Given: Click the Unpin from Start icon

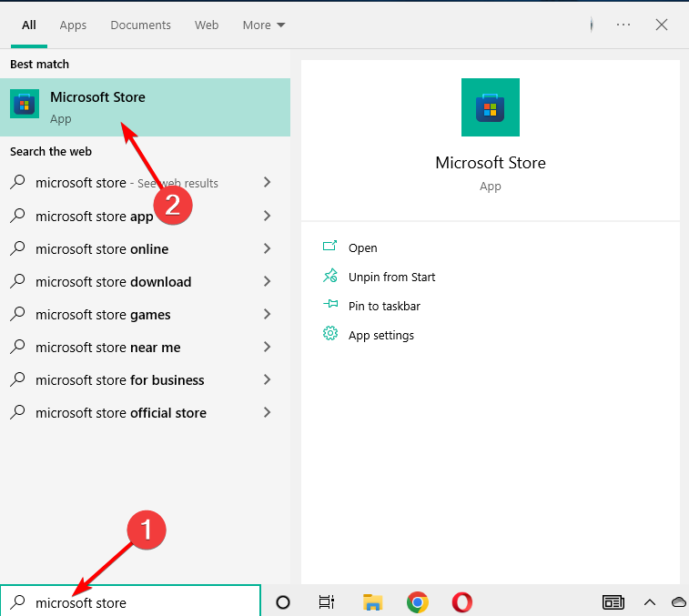Looking at the screenshot, I should [x=330, y=276].
